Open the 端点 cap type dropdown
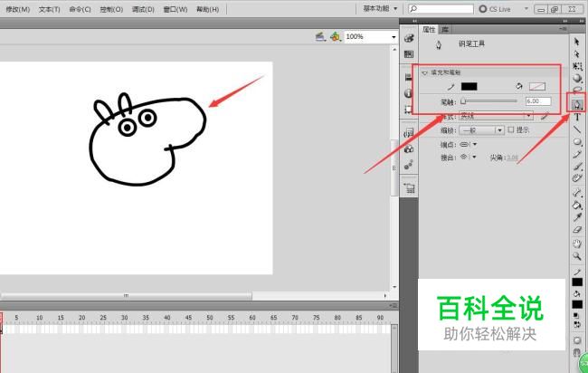The image size is (588, 373). (x=469, y=145)
